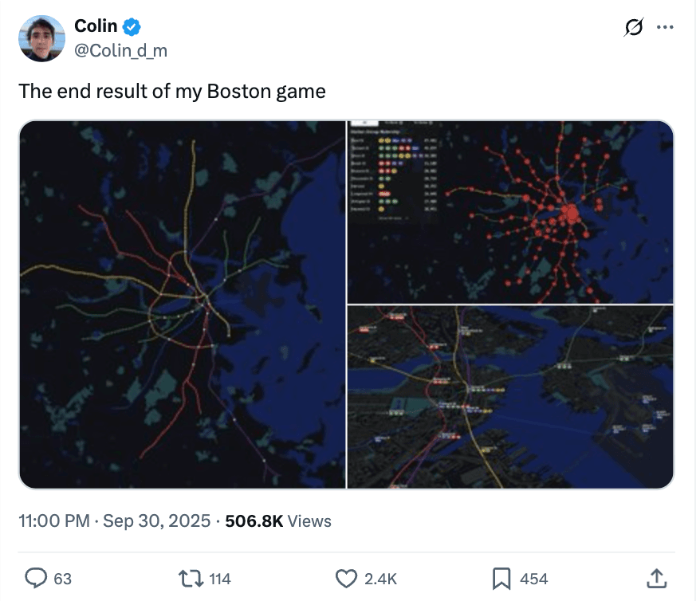The width and height of the screenshot is (700, 601).
Task: Click the display name Colin
Action: coord(96,26)
